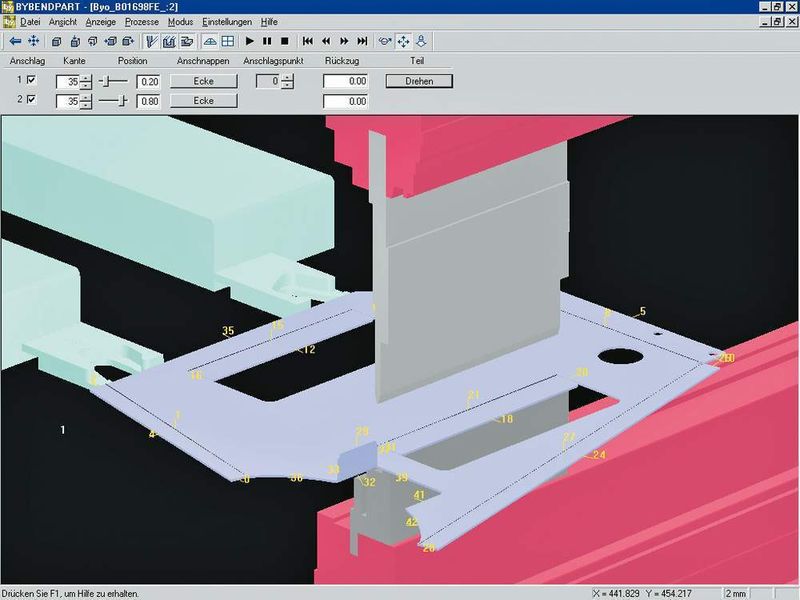Click the Position field showing 0.80
800x600 pixels.
pyautogui.click(x=148, y=102)
